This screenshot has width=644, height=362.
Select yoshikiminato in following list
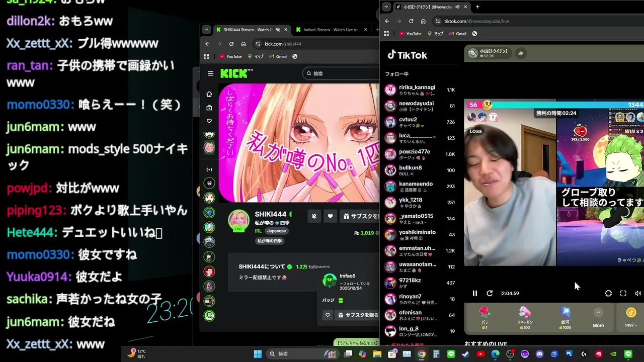(x=420, y=235)
